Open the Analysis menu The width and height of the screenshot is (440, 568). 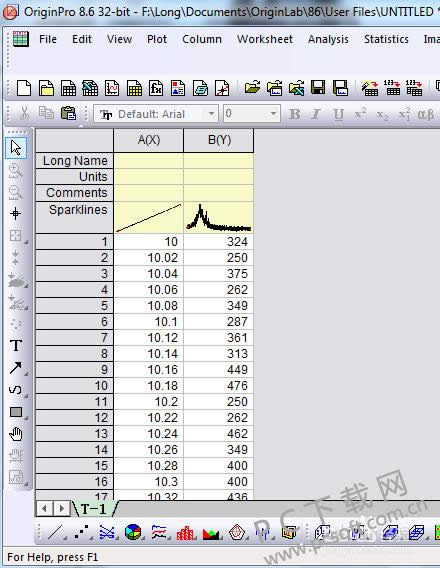coord(328,39)
